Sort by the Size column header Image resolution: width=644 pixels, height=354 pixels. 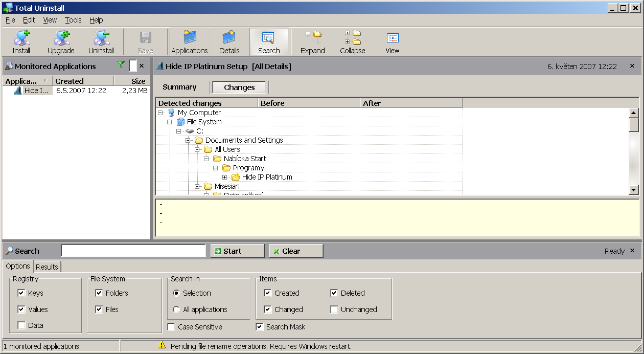[131, 81]
